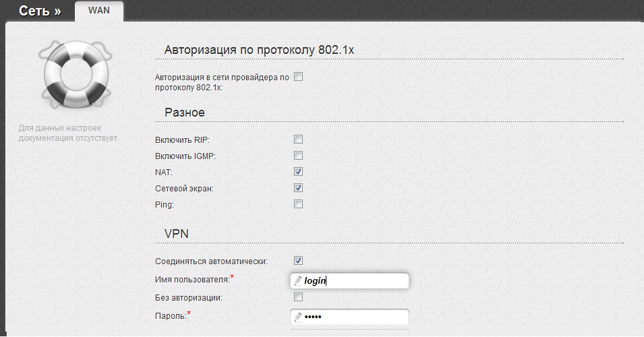644x337 pixels.
Task: Uncheck Соединяться автоматически checkbox
Action: coord(299,261)
